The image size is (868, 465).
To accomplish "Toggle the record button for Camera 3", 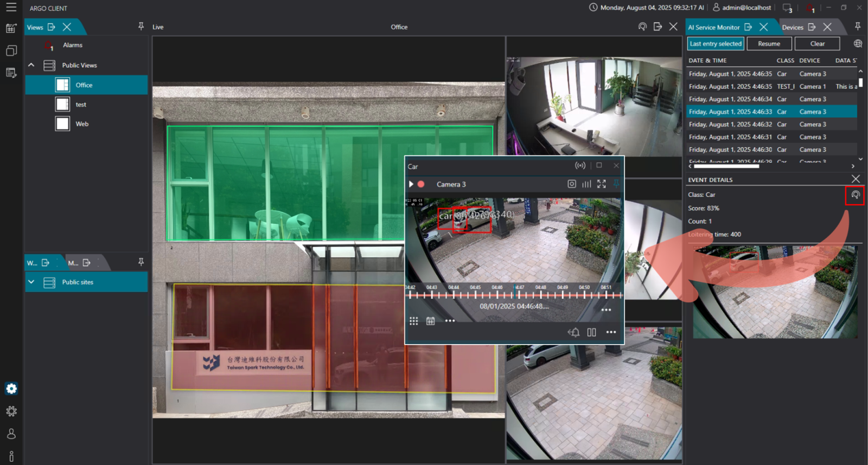I will coord(421,184).
